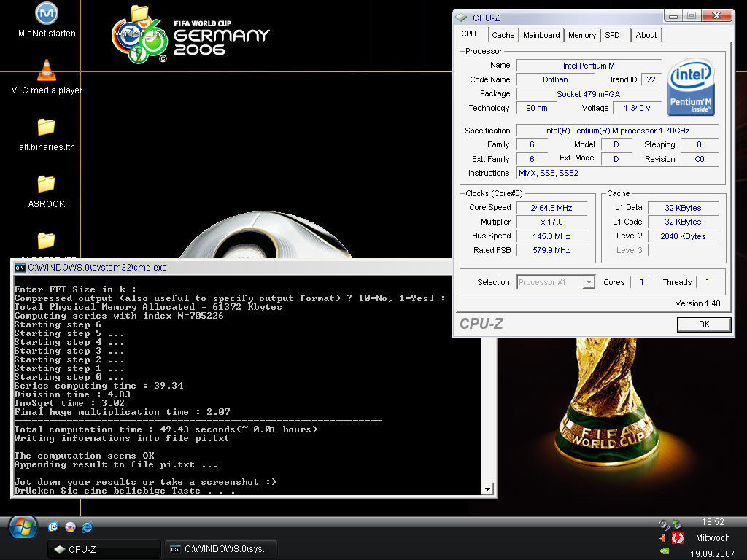Click the Threads value field

pos(707,282)
